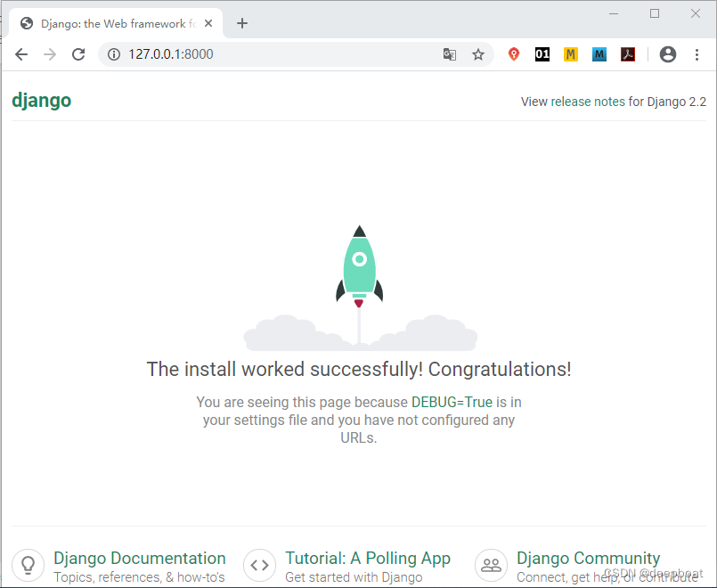Open a new tab with plus button
The height and width of the screenshot is (588, 717).
(x=242, y=23)
